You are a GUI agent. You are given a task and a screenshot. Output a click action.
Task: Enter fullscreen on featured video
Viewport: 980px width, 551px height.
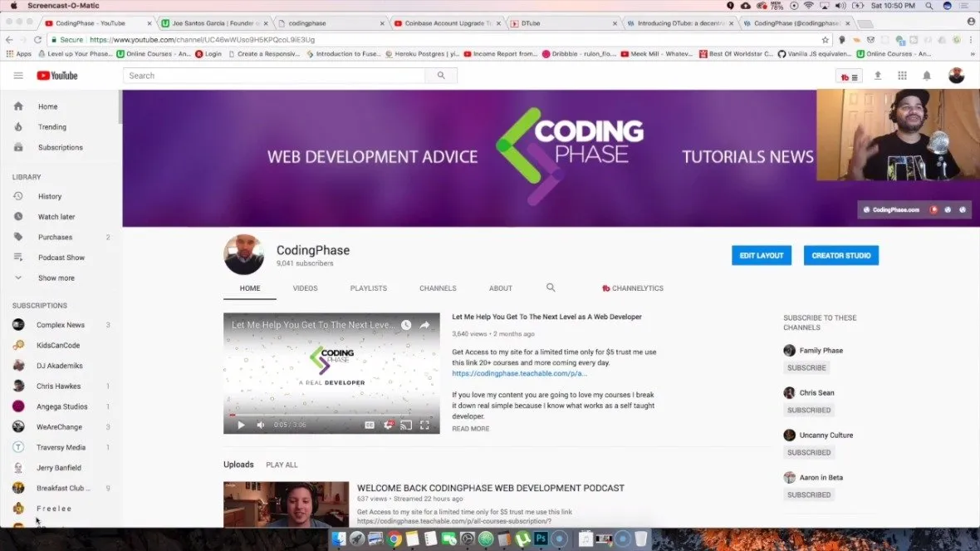coord(424,425)
